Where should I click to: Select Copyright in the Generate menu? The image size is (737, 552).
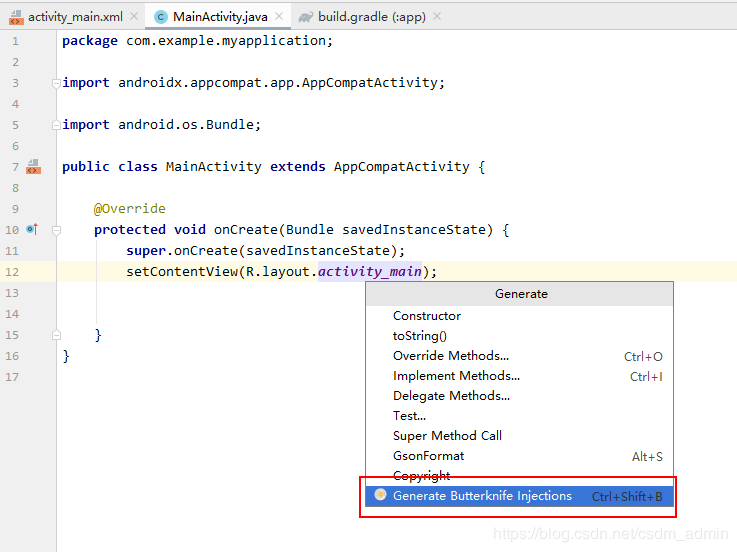519,475
